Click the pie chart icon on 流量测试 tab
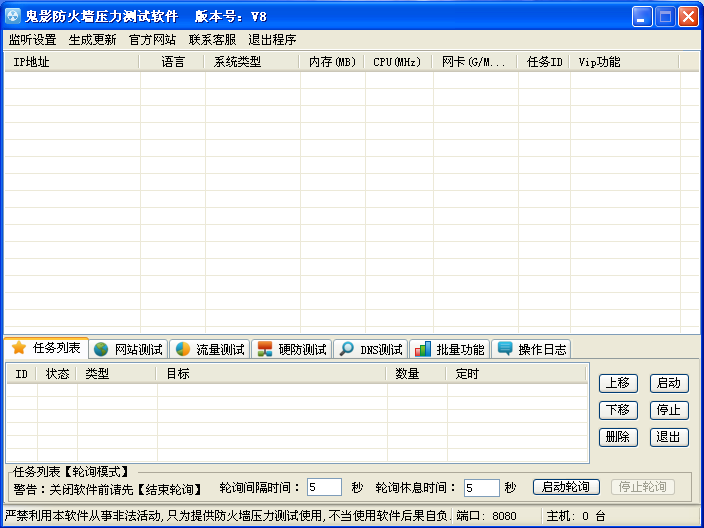The image size is (704, 528). (x=183, y=349)
